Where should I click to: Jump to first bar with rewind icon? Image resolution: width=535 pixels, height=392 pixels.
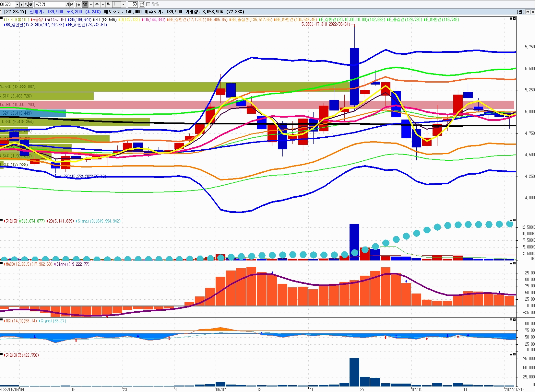pos(78,5)
